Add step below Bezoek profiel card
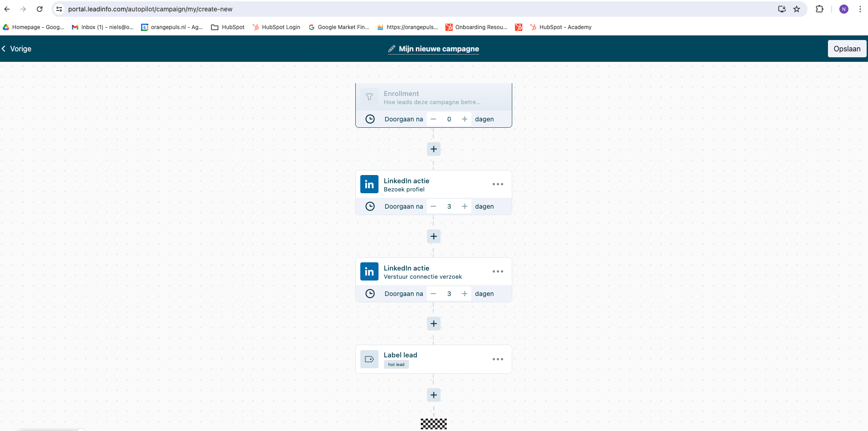Screen dimensions: 868x431 [434, 236]
